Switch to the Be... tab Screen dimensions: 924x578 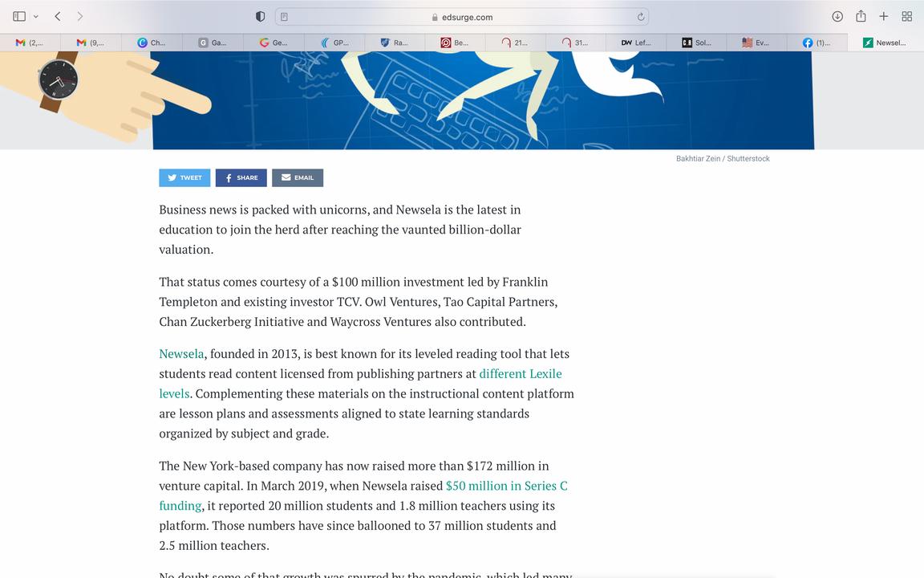454,43
